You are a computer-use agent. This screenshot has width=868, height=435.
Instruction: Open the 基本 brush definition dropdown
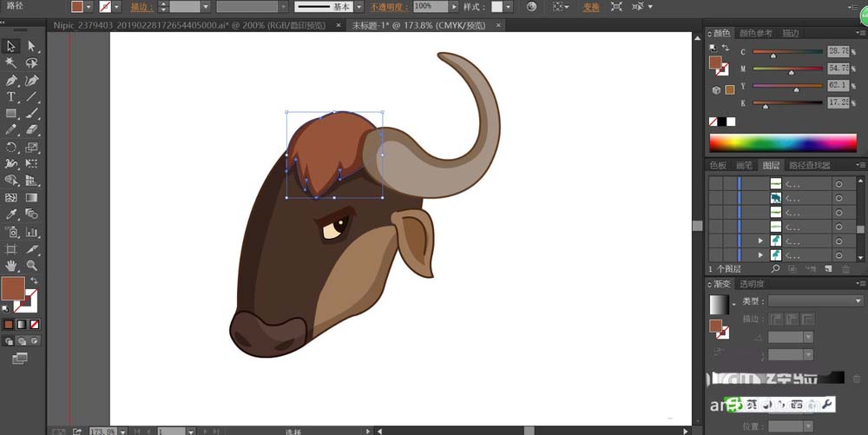(x=359, y=7)
